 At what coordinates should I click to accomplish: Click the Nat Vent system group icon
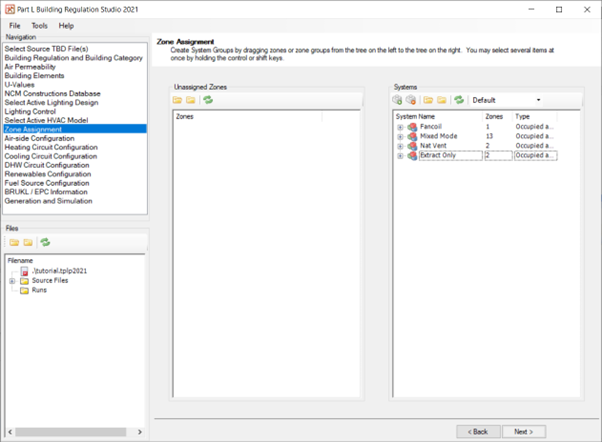pos(412,146)
